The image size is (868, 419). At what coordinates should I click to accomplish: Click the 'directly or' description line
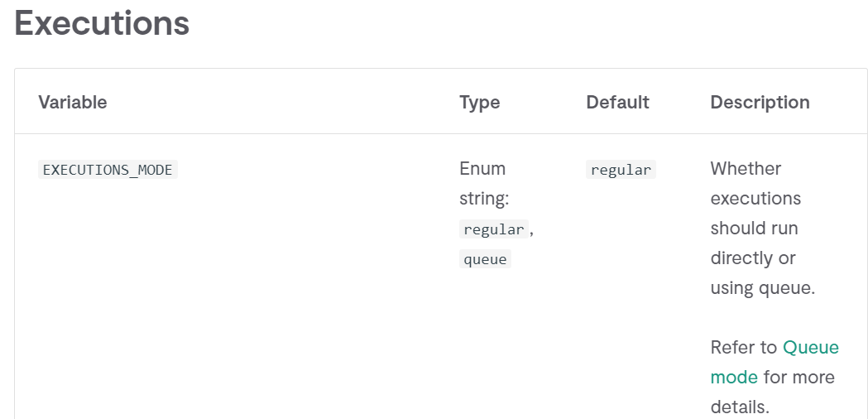point(753,258)
